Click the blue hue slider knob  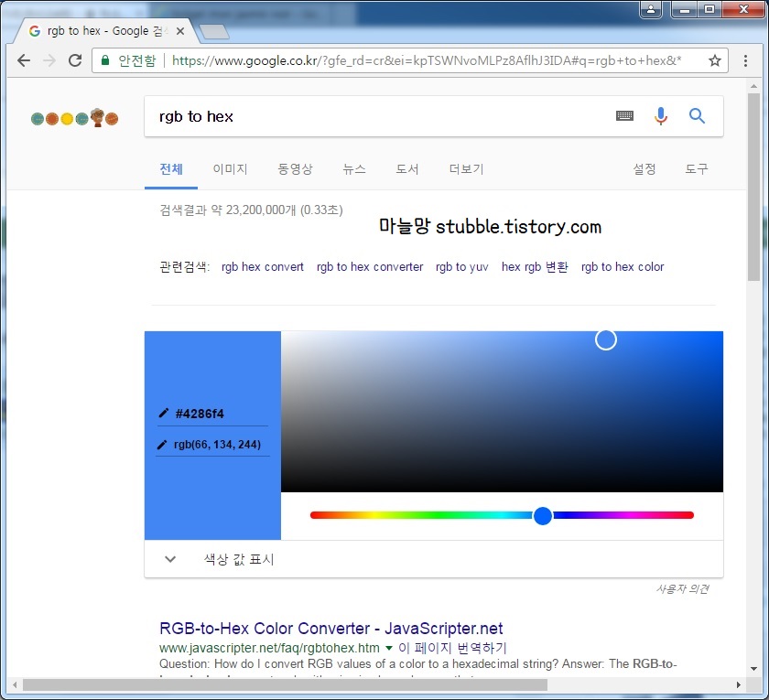[x=542, y=515]
